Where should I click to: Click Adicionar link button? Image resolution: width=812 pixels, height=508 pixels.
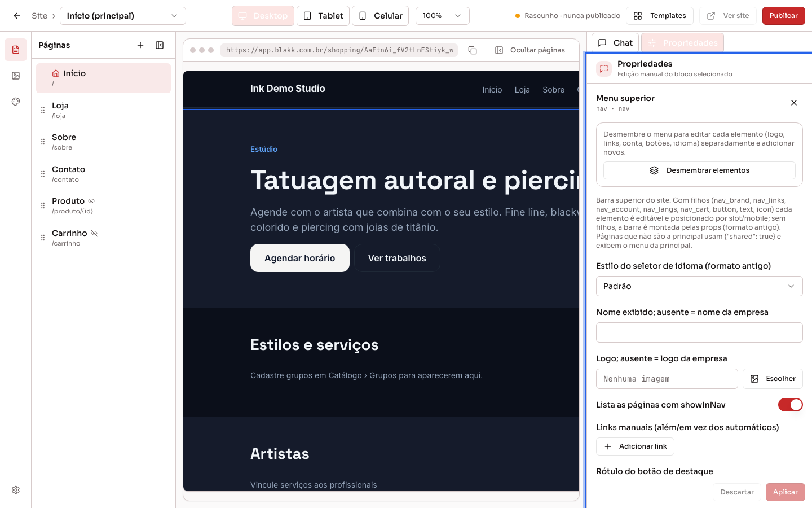635,446
